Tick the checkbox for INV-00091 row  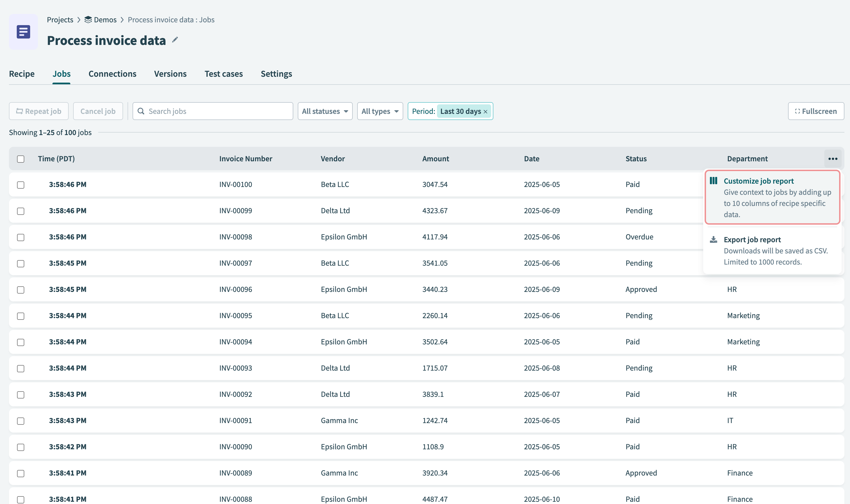click(x=21, y=421)
